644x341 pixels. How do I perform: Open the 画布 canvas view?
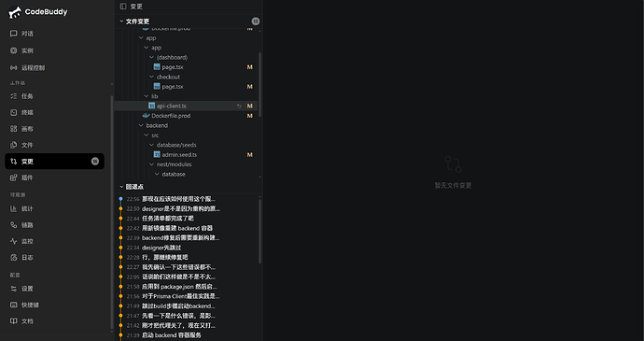click(x=54, y=129)
